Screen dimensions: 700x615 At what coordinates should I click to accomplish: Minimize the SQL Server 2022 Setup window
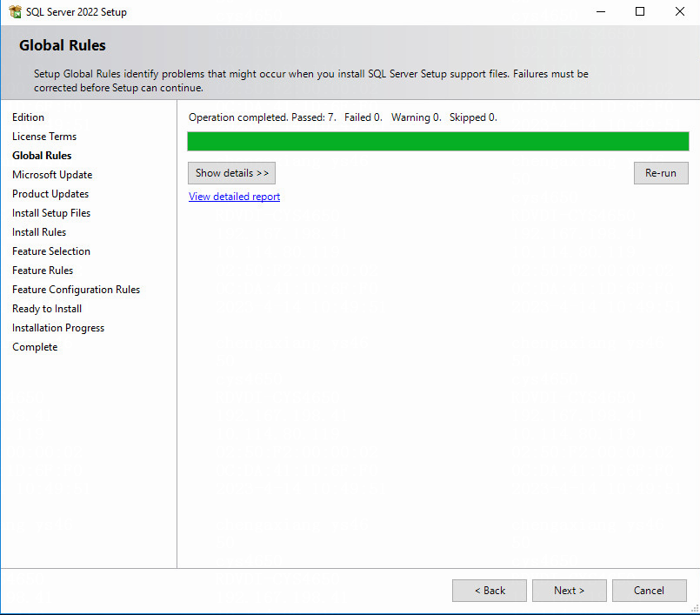tap(601, 11)
